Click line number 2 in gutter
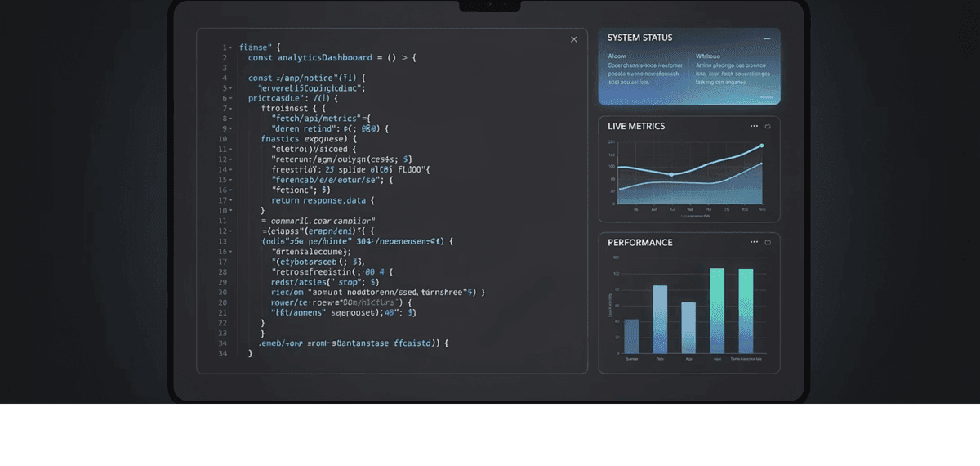Screen dimensions: 980x466 [x=224, y=57]
